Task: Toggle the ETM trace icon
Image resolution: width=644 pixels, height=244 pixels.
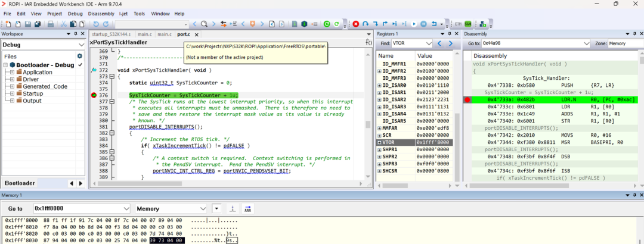Action: (x=459, y=24)
